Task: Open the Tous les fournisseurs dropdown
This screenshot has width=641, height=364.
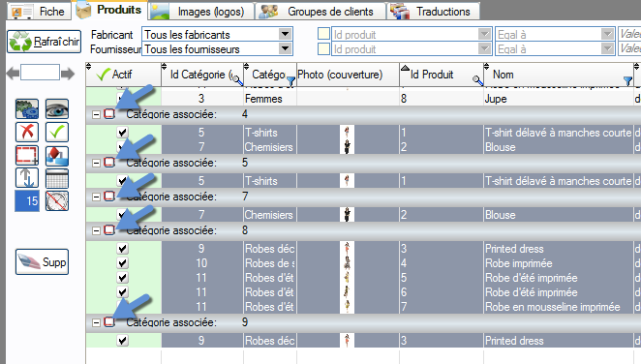Action: [285, 49]
